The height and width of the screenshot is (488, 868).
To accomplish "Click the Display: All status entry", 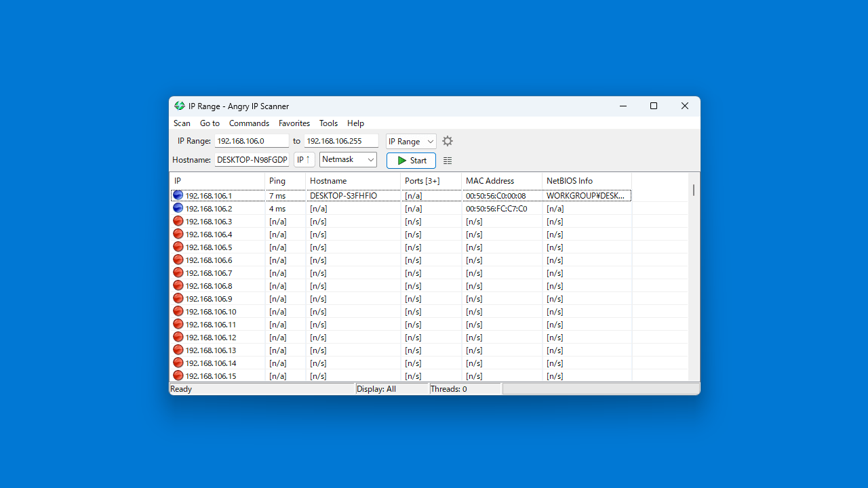I will tap(376, 389).
